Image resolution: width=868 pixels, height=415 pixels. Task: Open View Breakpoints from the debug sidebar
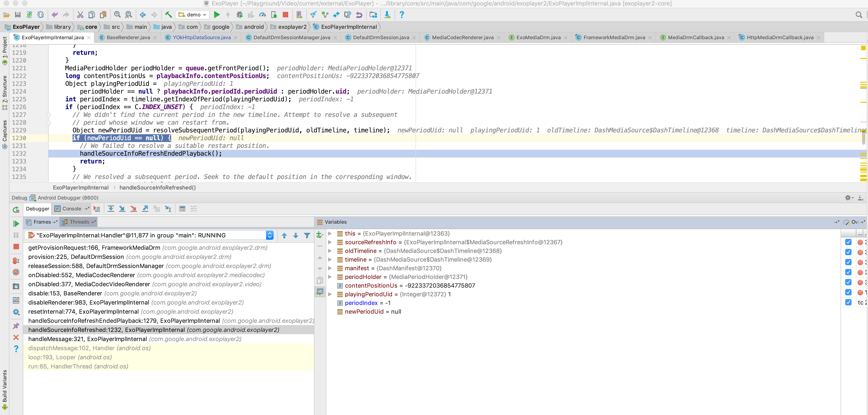16,261
